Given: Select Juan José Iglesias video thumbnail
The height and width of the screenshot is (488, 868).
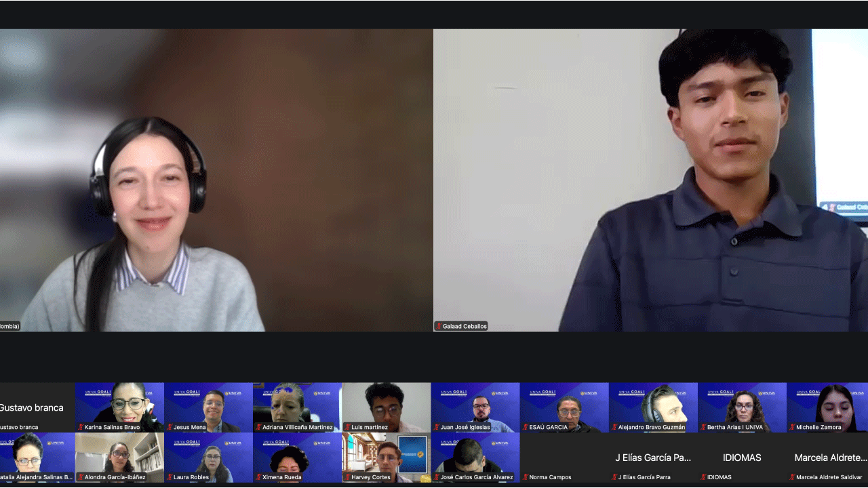Looking at the screenshot, I should 475,407.
